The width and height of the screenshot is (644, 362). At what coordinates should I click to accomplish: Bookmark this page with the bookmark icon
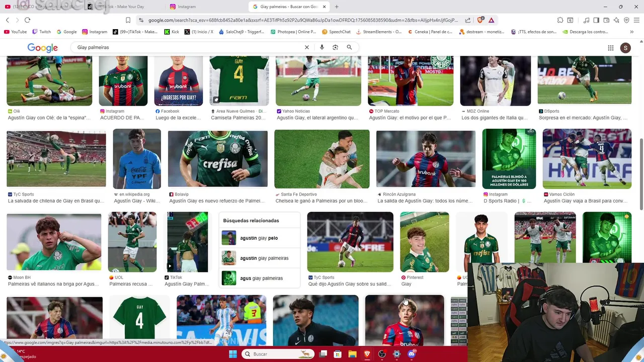tap(128, 20)
